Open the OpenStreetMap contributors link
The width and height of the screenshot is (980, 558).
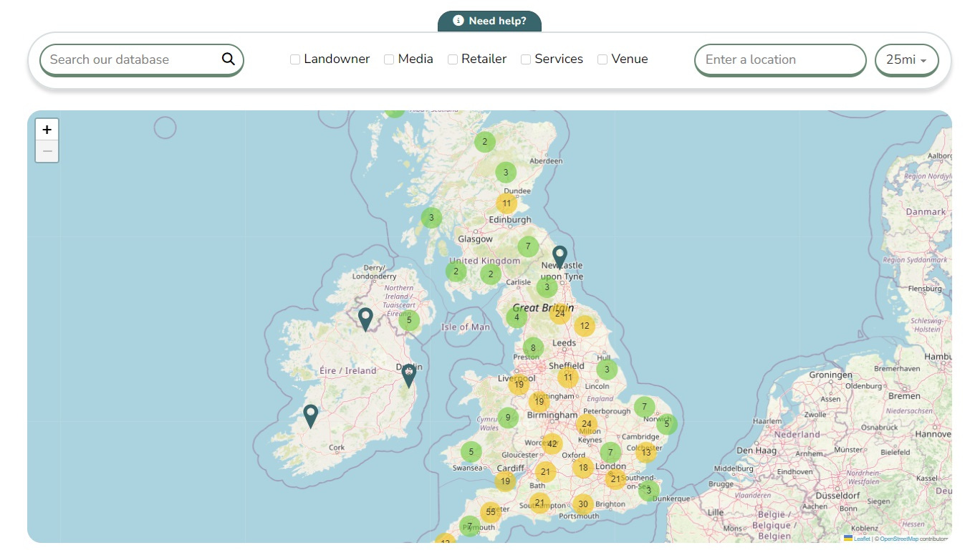click(x=899, y=539)
